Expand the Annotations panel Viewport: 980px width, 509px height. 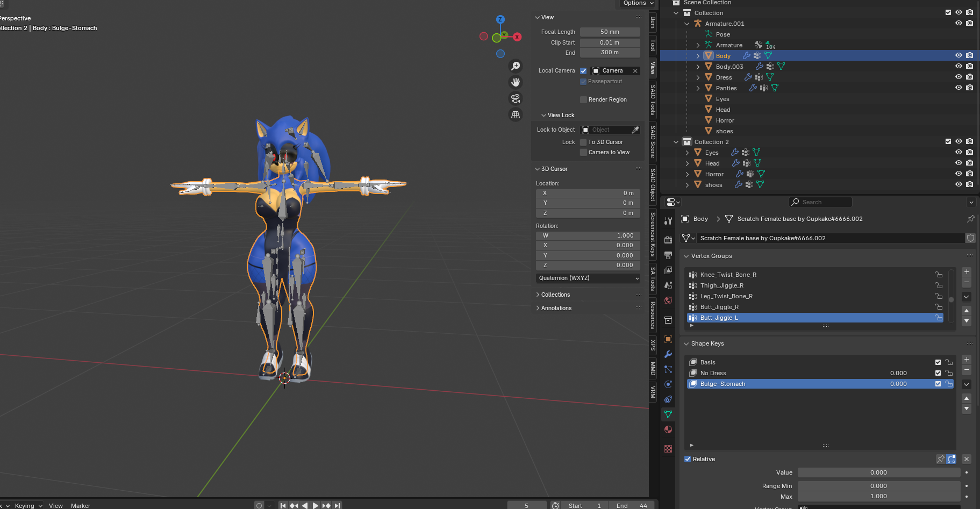pos(538,308)
